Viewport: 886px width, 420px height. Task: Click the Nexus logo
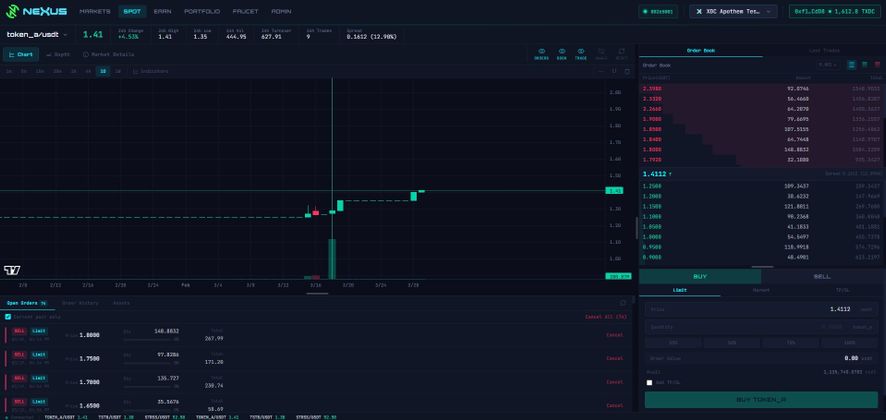coord(36,11)
